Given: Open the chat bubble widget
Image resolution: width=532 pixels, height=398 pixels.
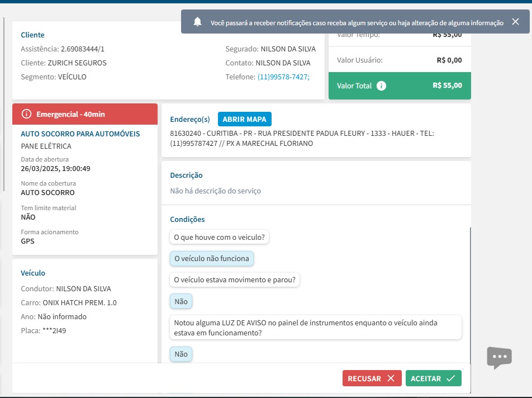Looking at the screenshot, I should coord(499,357).
